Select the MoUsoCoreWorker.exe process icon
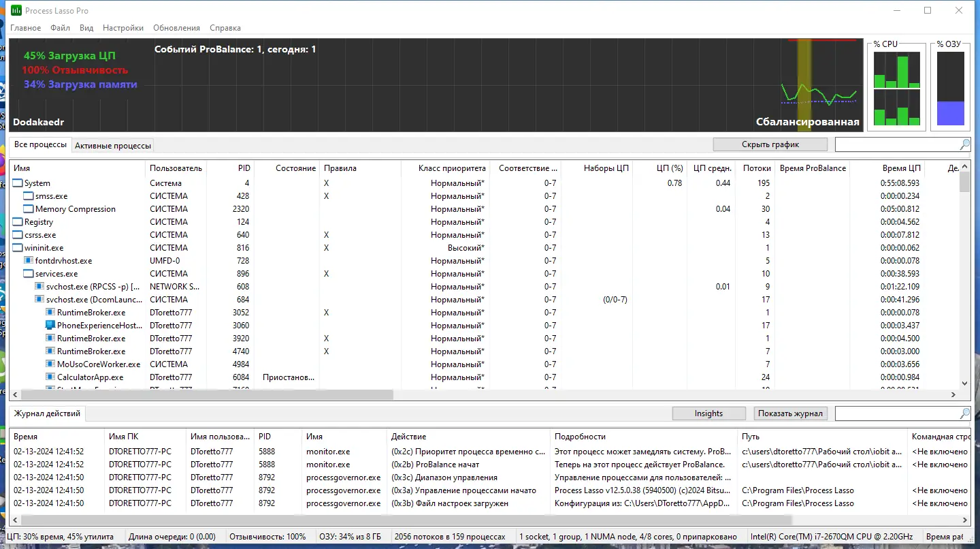 50,364
